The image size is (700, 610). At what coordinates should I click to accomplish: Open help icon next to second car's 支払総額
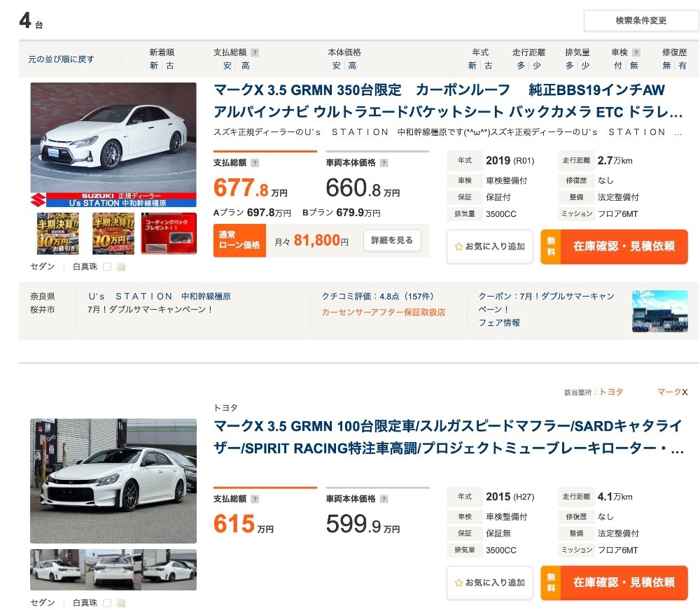click(255, 499)
